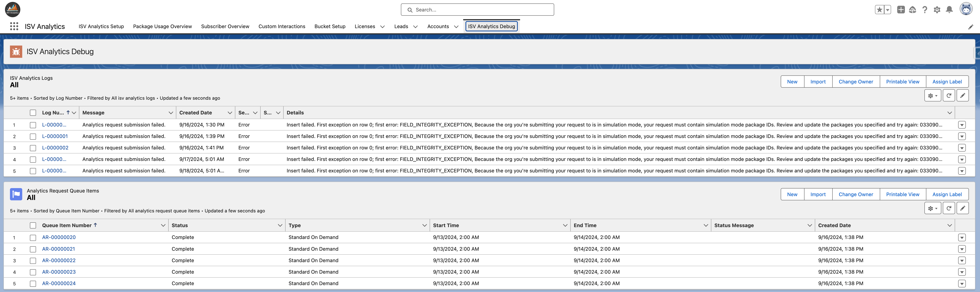Open list view controls gear for Queue Items

[x=932, y=208]
